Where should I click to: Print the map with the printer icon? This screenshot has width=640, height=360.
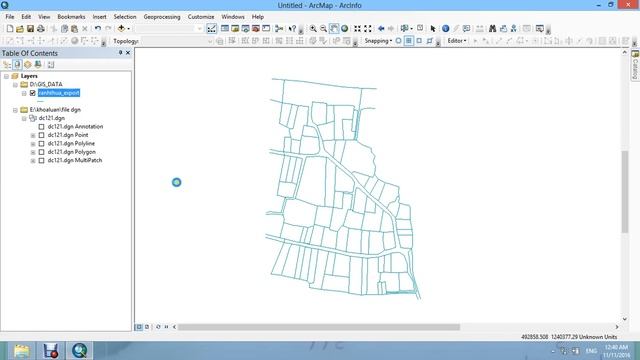pyautogui.click(x=41, y=29)
